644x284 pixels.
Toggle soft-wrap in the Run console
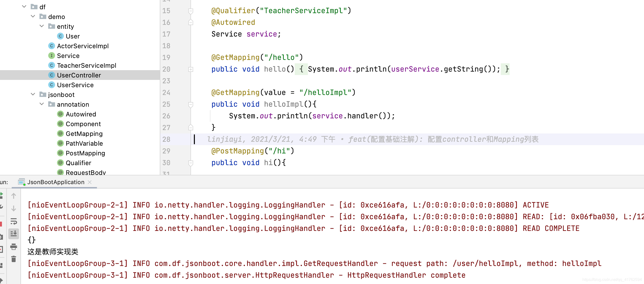pyautogui.click(x=14, y=221)
